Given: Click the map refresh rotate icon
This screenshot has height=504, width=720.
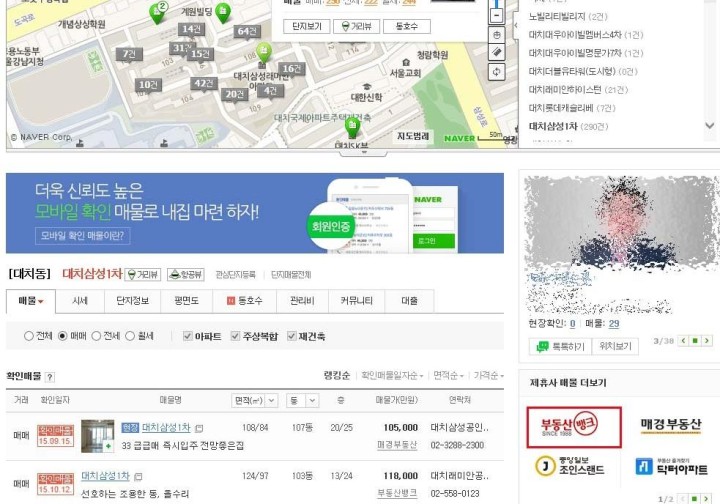Looking at the screenshot, I should tap(496, 72).
